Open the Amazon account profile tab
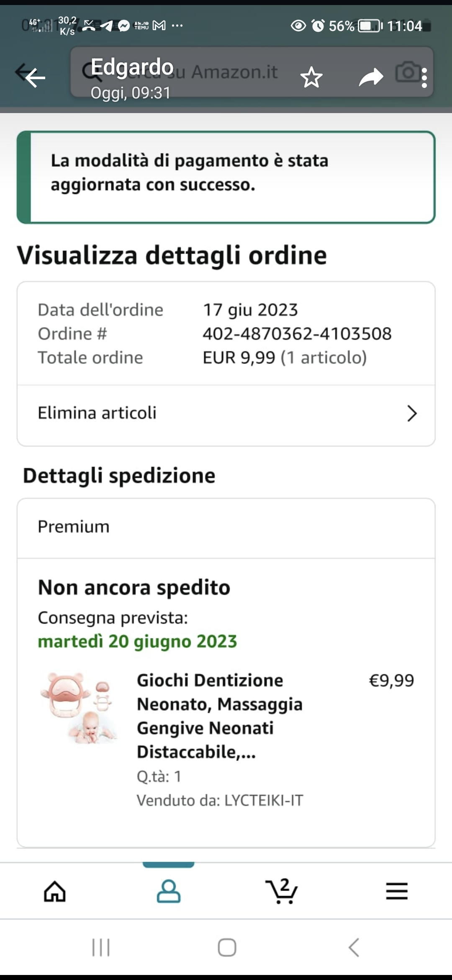 click(x=169, y=891)
